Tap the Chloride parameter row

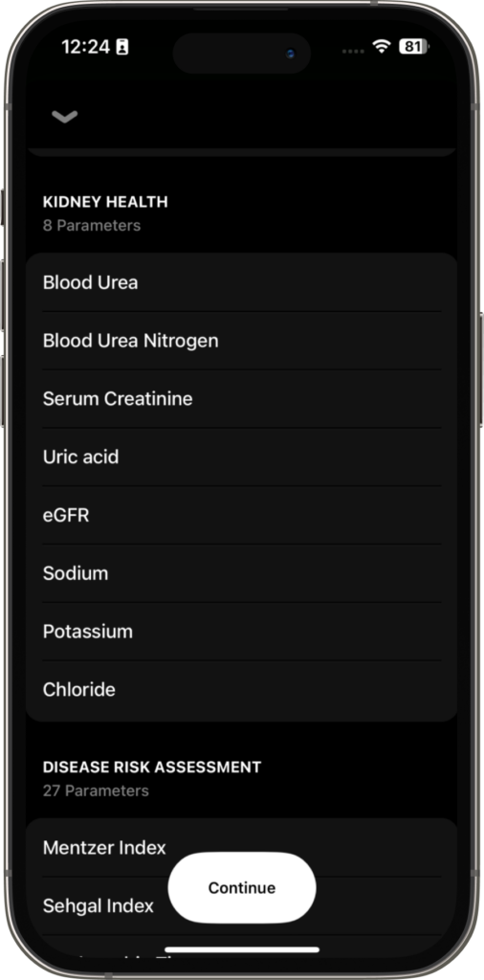242,690
